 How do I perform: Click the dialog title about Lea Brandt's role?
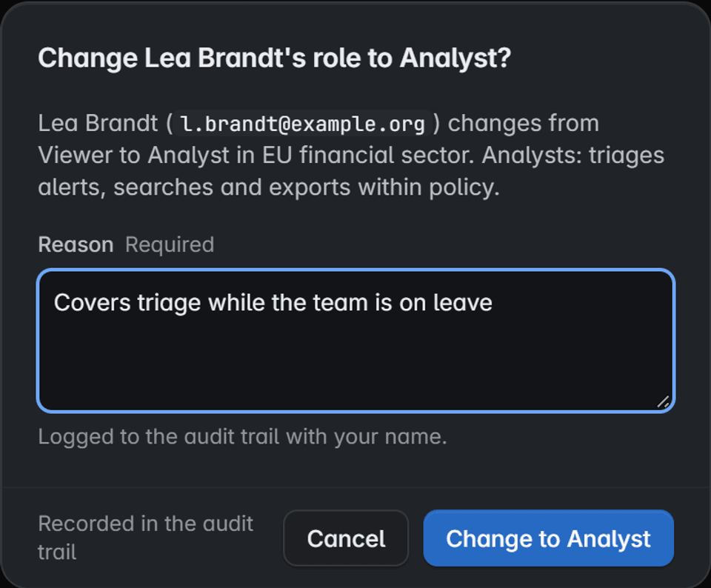(274, 58)
